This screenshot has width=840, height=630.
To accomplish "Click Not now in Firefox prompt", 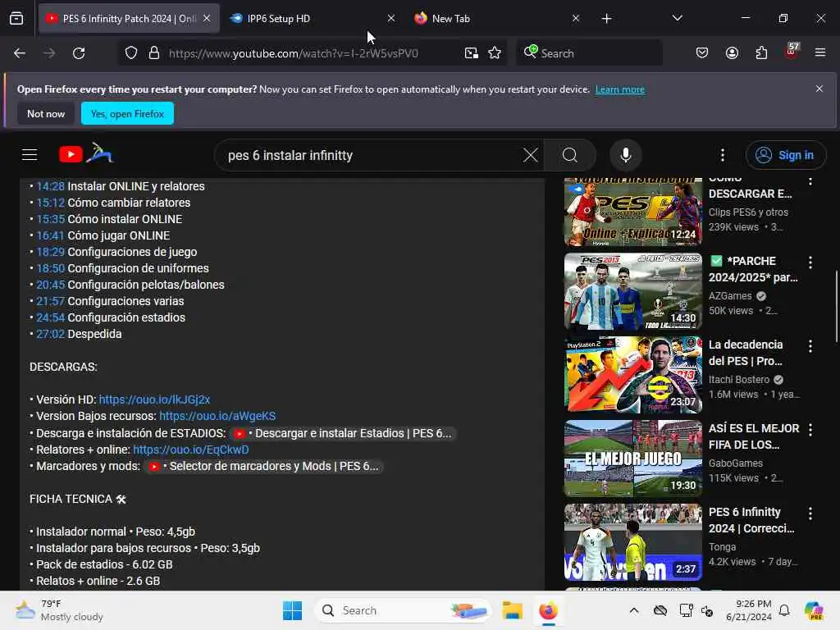I will (x=46, y=113).
